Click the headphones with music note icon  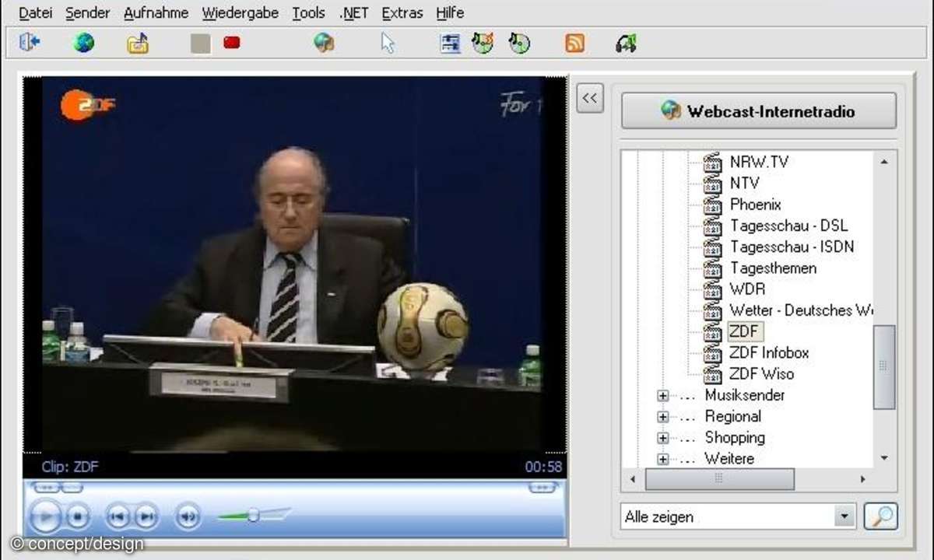pyautogui.click(x=626, y=44)
